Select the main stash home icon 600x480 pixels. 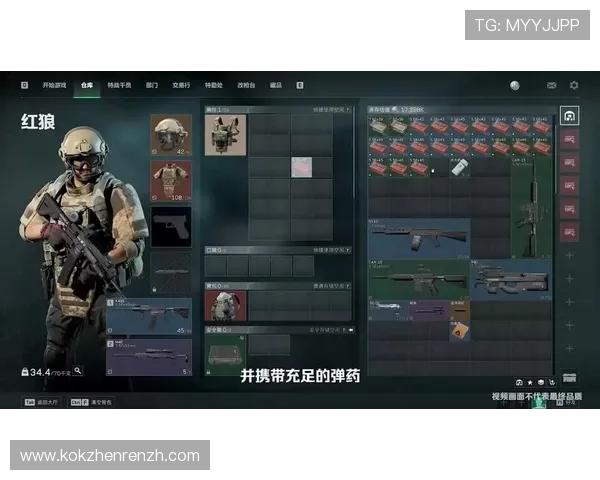tap(569, 116)
